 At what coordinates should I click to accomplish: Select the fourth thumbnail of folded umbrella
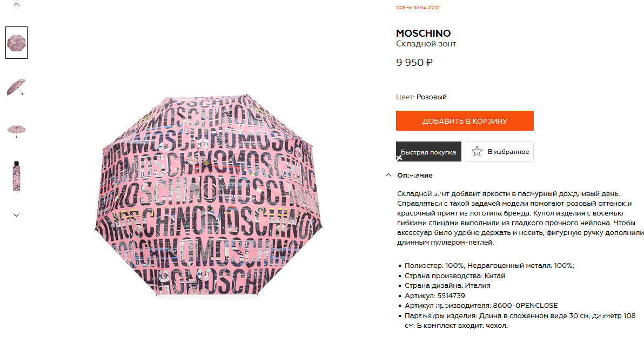click(16, 176)
